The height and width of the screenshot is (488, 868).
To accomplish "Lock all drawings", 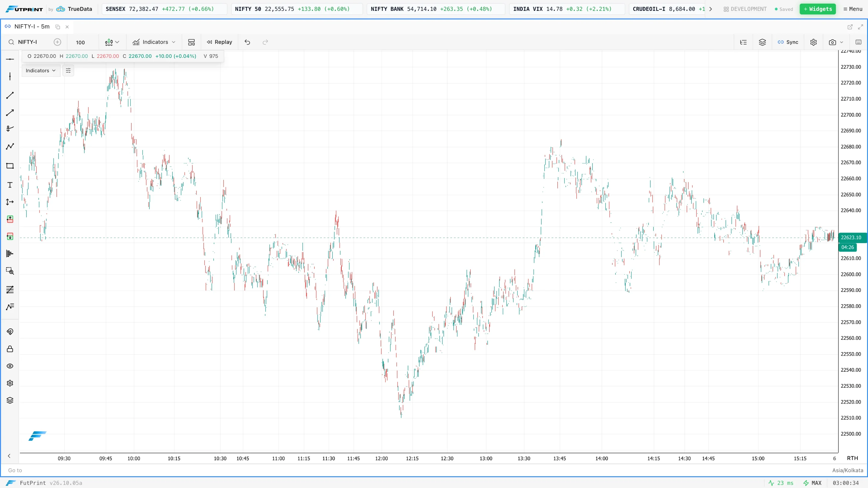I will click(10, 349).
